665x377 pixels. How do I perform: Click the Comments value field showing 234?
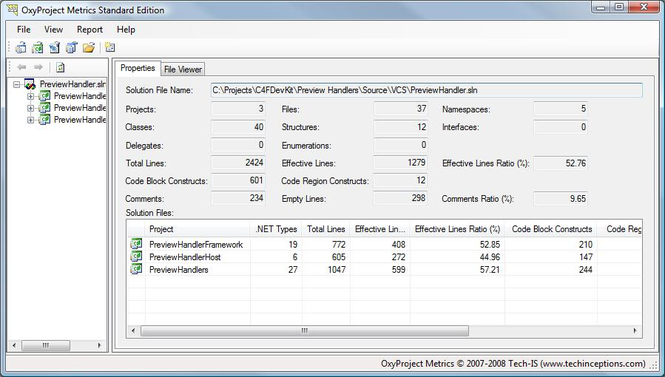238,198
